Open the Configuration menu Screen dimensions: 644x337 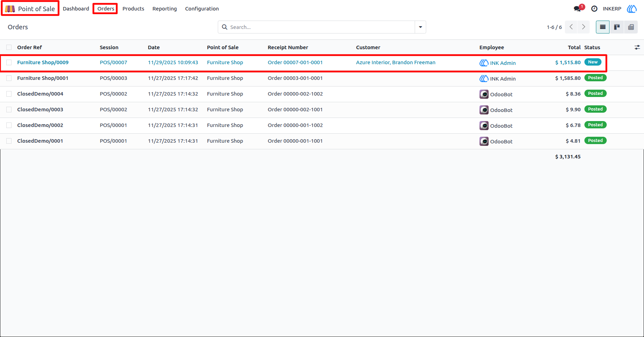202,9
